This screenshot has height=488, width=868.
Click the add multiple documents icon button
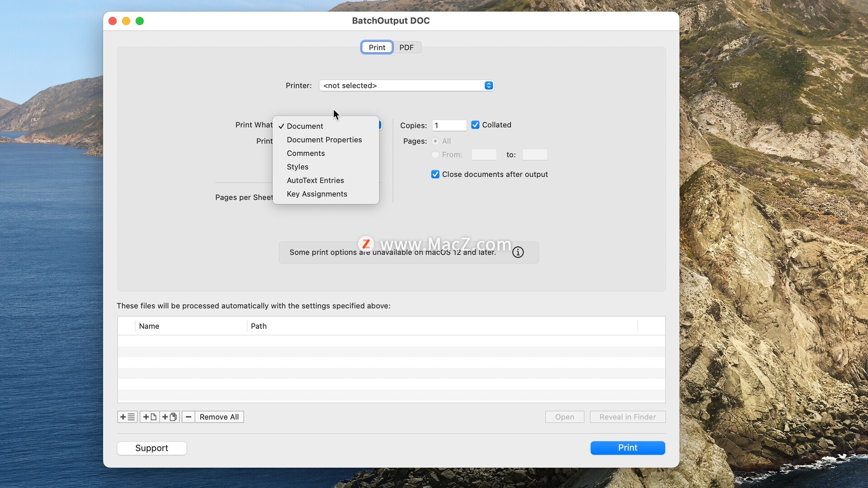tap(170, 417)
